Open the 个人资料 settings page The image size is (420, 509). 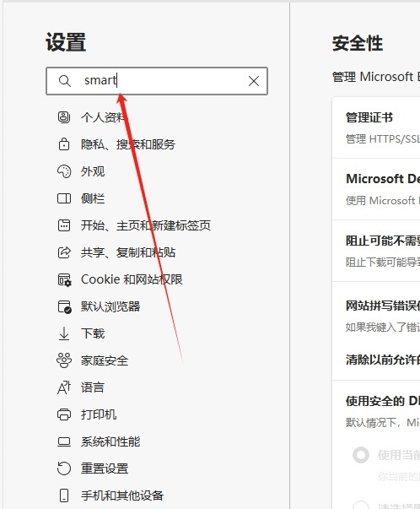pos(103,117)
